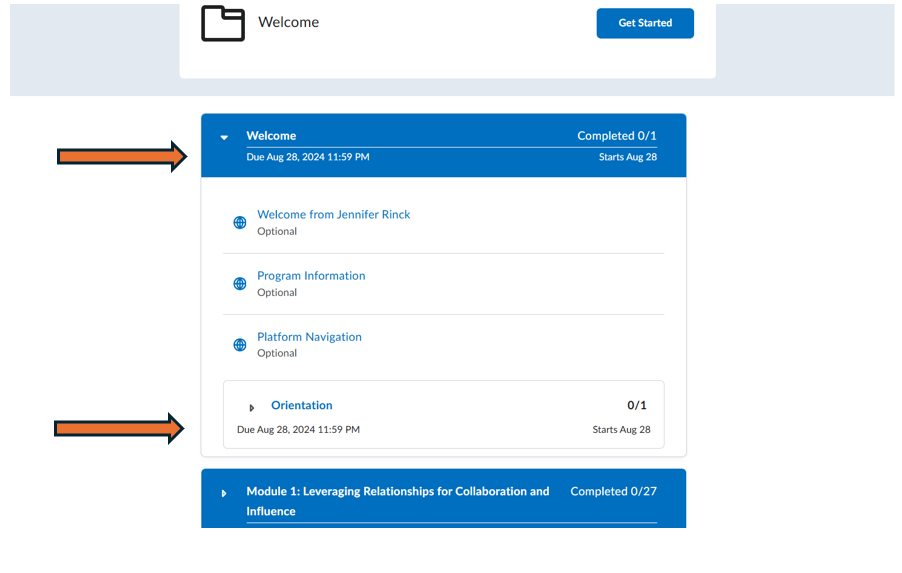Click the orange arrow pointing at Orientation
The image size is (902, 573).
pyautogui.click(x=119, y=428)
